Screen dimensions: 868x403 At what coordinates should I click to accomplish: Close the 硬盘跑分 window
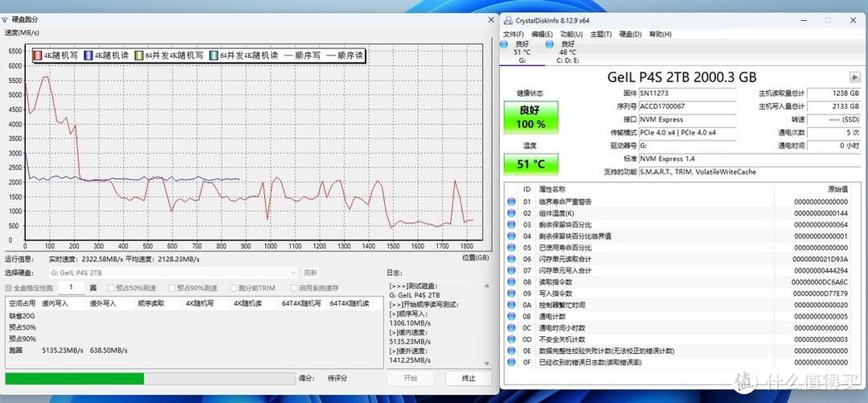click(x=491, y=20)
